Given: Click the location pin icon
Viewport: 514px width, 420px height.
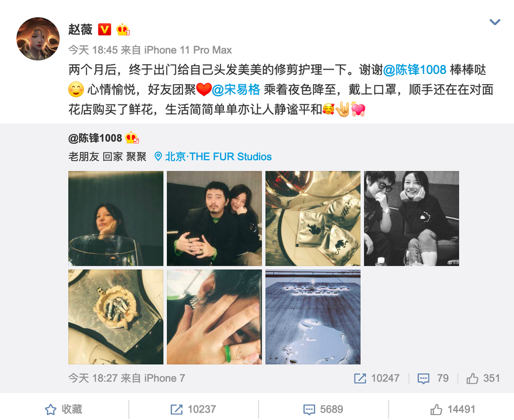Looking at the screenshot, I should point(158,156).
